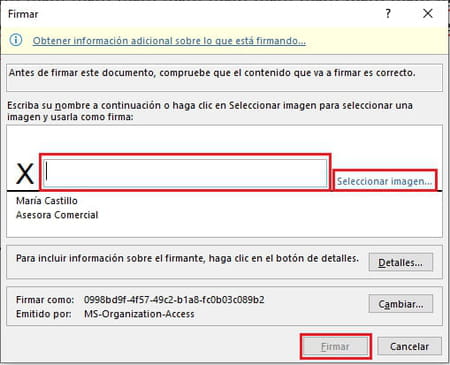This screenshot has width=450, height=365.
Task: Click the 'Escriba su nombre a continuación' instruction
Action: pyautogui.click(x=210, y=111)
